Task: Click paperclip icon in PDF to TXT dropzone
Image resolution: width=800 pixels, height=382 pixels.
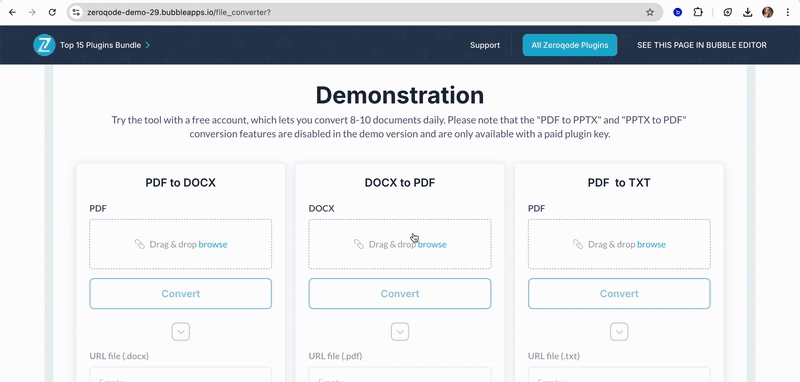Action: (578, 244)
